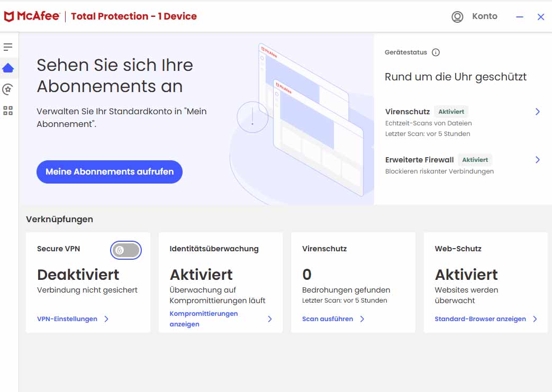Open the protection score star icon
The image size is (552, 392).
click(x=8, y=89)
